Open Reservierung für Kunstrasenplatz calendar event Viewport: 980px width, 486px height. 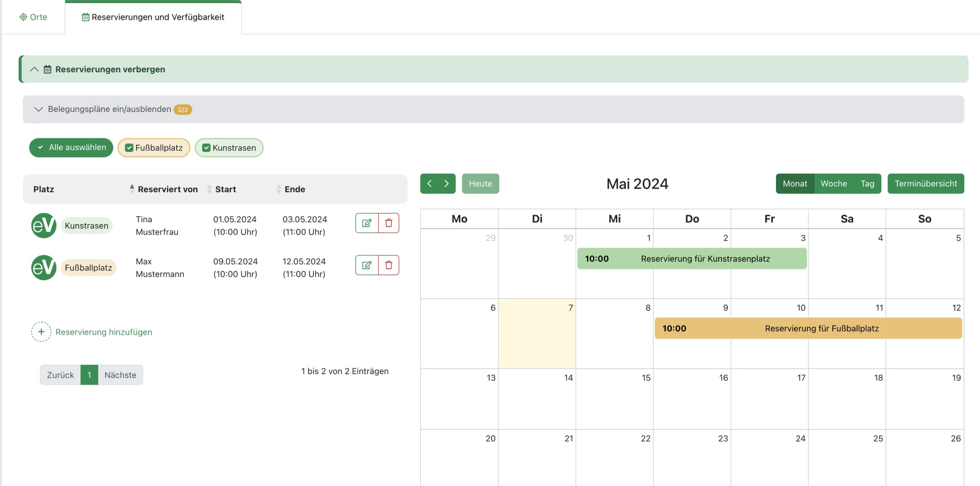[692, 259]
